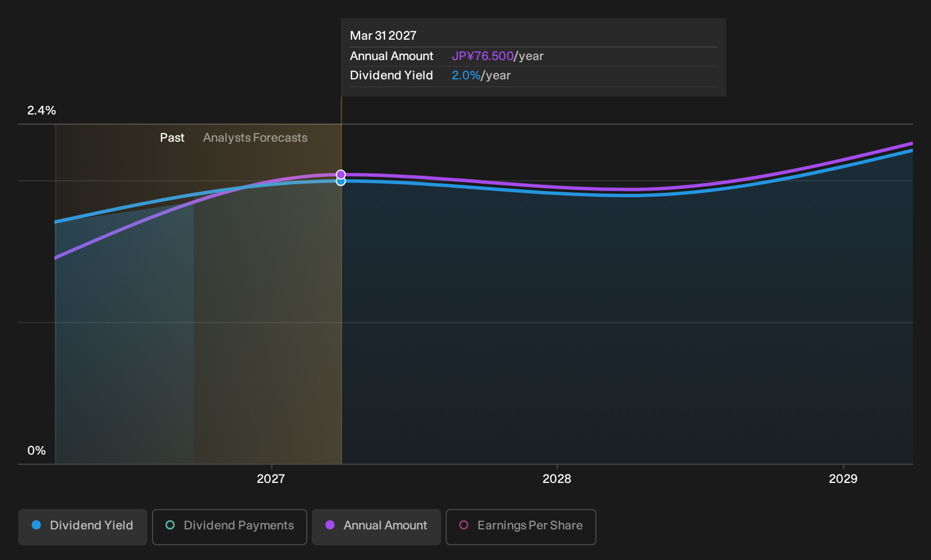Image resolution: width=931 pixels, height=560 pixels.
Task: Enable the Dividend Payments series
Action: 230,527
